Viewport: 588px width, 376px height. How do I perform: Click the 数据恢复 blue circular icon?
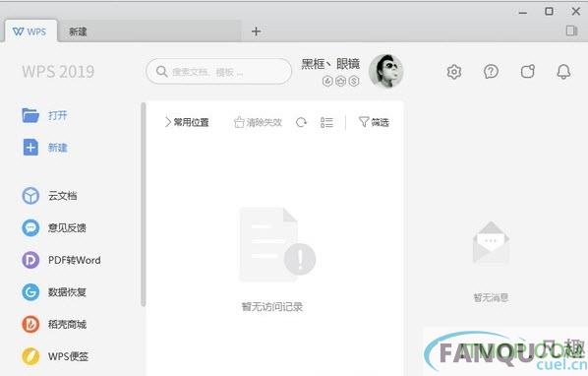tap(30, 292)
